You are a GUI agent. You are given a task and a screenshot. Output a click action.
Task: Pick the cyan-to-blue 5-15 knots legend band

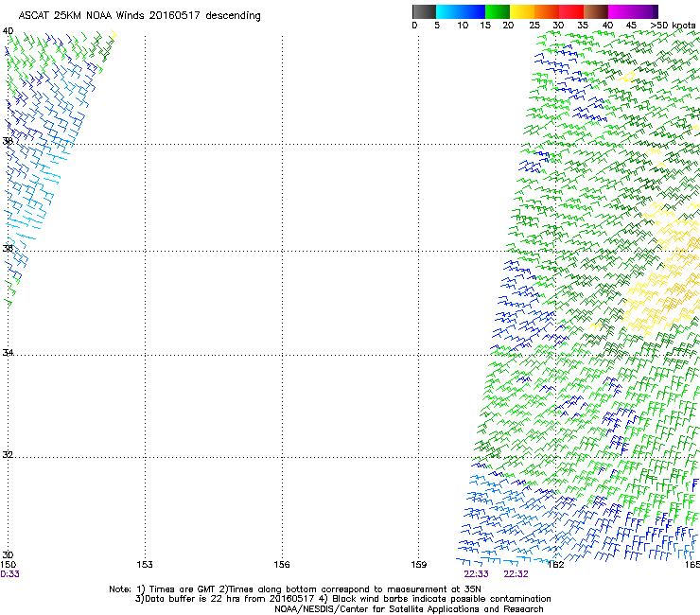click(x=461, y=11)
